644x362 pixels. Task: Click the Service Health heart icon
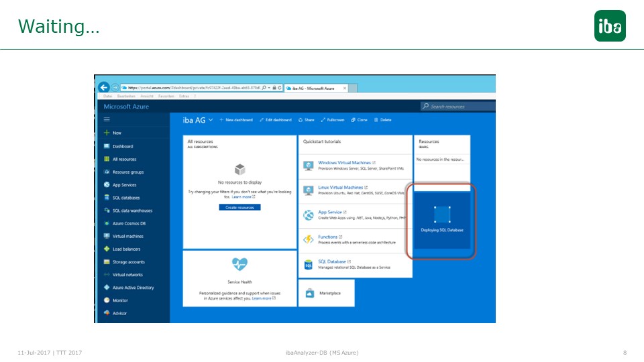click(x=240, y=264)
